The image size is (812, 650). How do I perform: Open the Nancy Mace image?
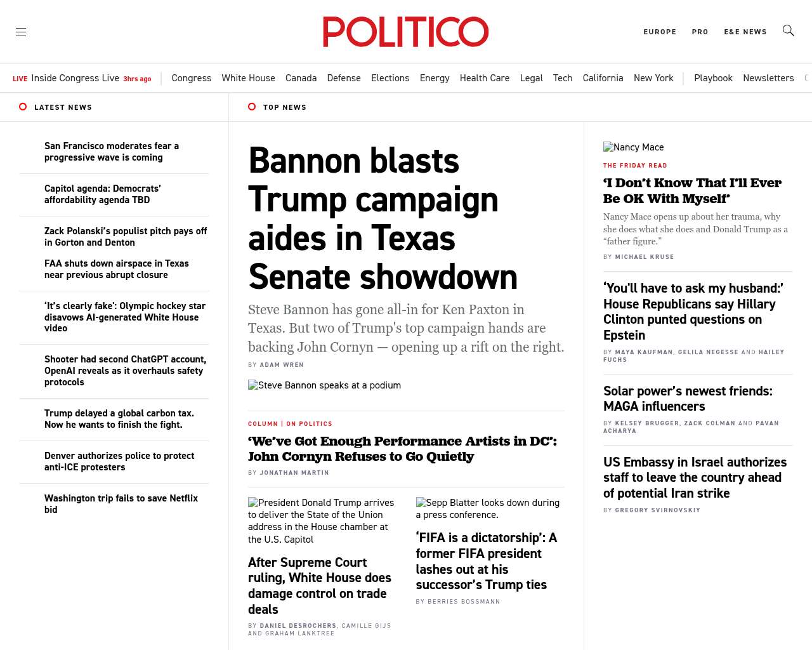[x=633, y=147]
